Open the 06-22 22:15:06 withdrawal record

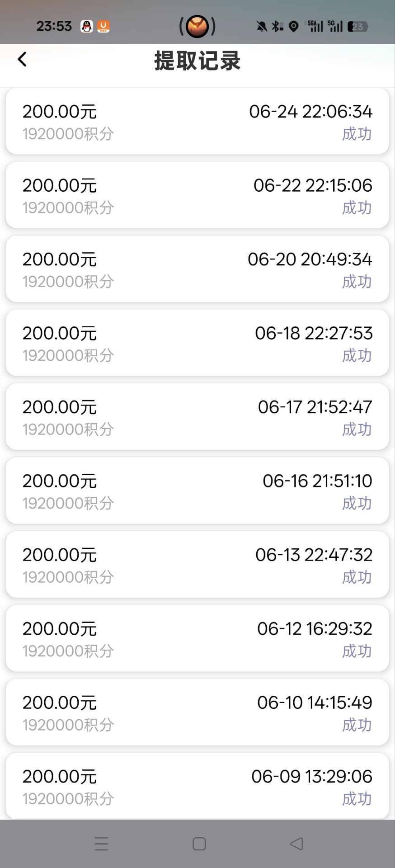[197, 195]
